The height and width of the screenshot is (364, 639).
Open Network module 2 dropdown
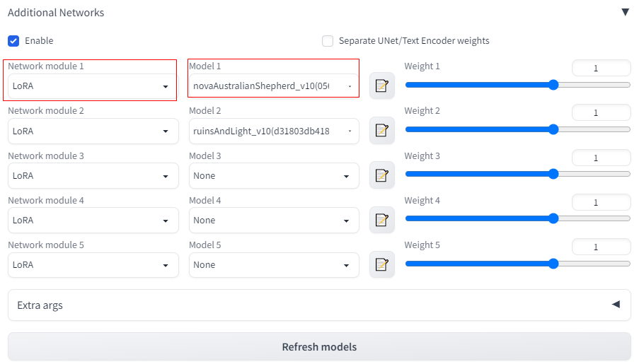pyautogui.click(x=93, y=131)
